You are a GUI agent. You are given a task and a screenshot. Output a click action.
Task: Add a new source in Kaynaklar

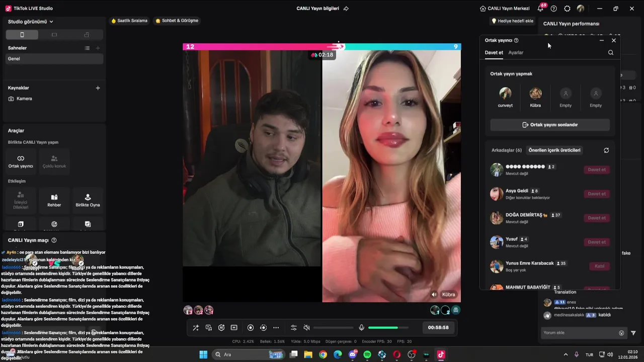click(x=98, y=88)
